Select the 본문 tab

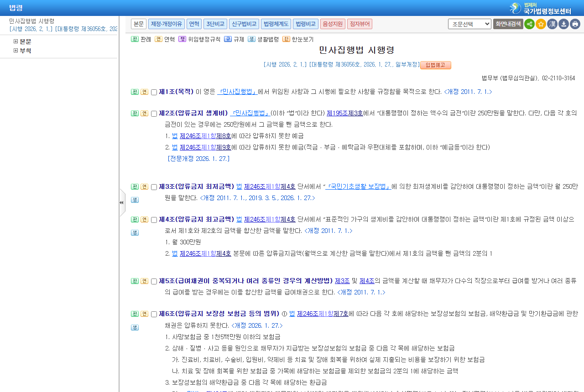pos(139,24)
